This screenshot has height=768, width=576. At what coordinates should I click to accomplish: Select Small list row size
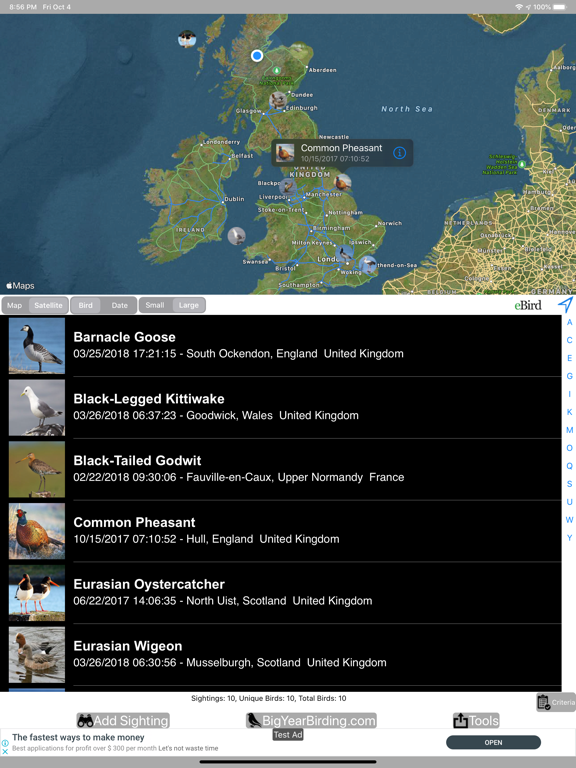point(155,305)
